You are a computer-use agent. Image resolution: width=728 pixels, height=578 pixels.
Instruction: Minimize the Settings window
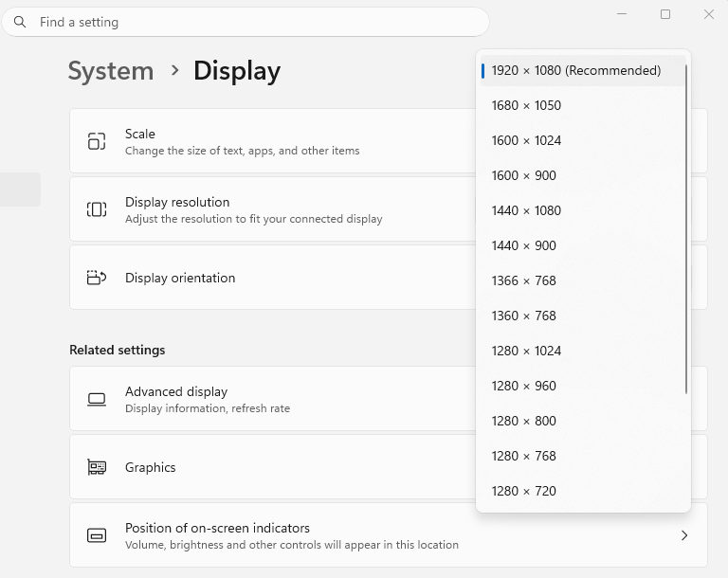[622, 14]
